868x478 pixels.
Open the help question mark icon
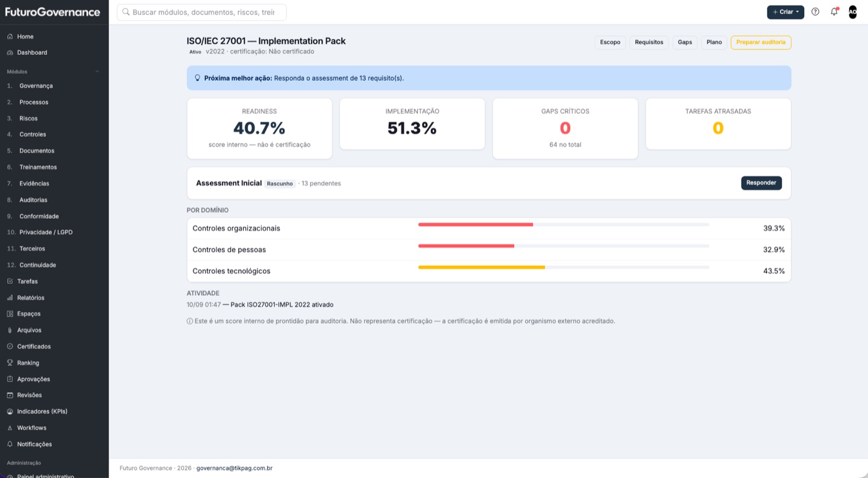[816, 11]
